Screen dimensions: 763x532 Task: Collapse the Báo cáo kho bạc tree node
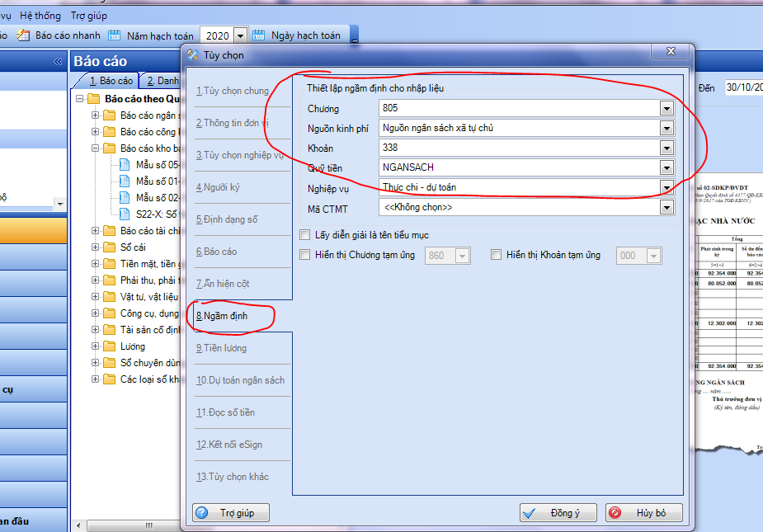[96, 148]
